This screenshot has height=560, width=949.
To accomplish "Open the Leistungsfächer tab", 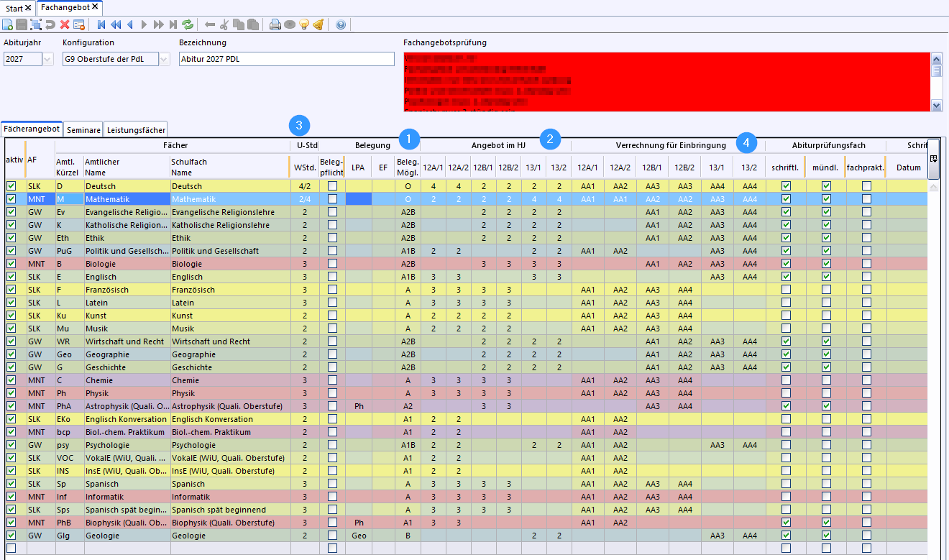I will tap(135, 130).
